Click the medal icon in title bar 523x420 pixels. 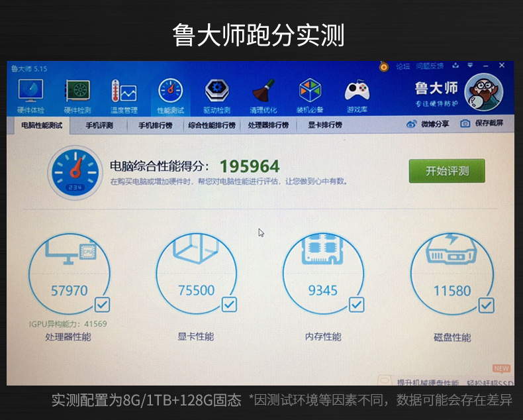pos(384,66)
